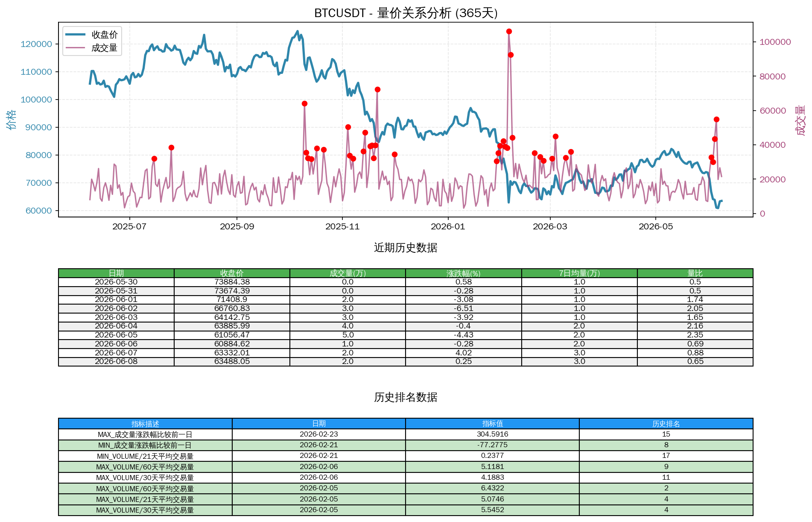The image size is (812, 522).
Task: Click the MIN_成交量涨跌幅比较前一日 row label
Action: tap(145, 445)
